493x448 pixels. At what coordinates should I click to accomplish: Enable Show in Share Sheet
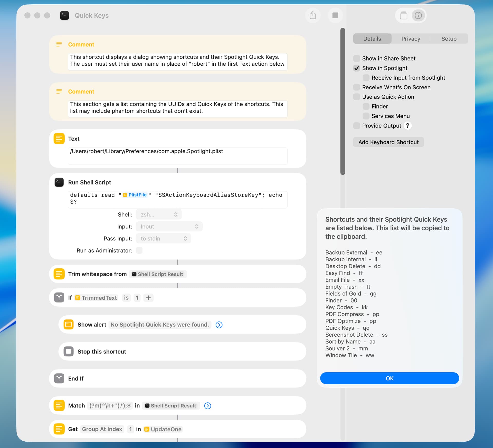coord(357,59)
